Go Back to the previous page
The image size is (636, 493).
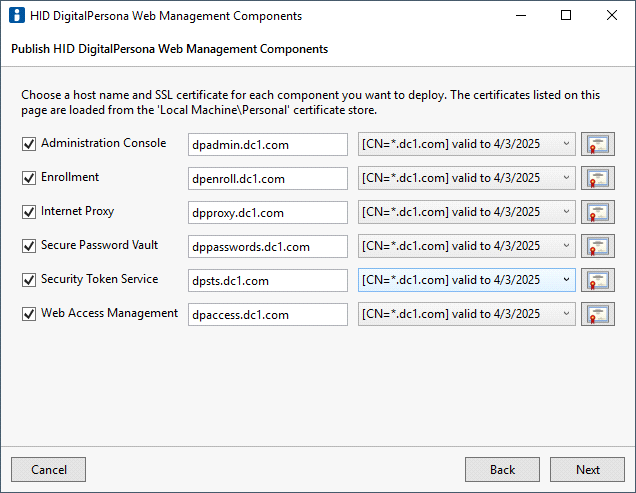[x=502, y=469]
